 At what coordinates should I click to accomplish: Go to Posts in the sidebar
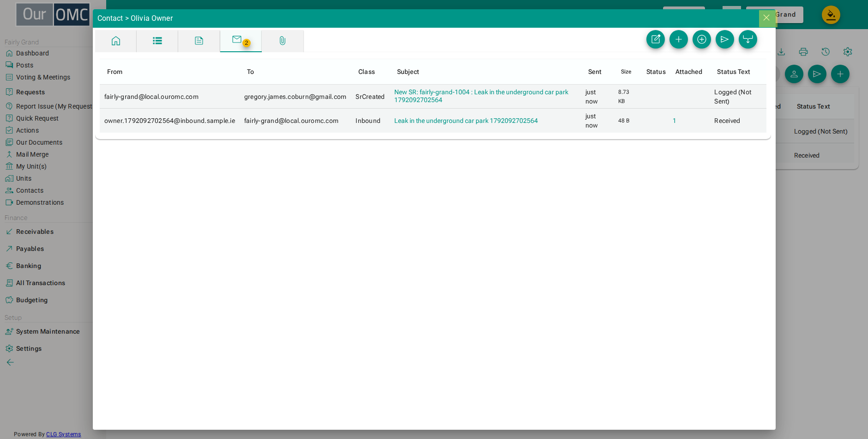pyautogui.click(x=24, y=65)
